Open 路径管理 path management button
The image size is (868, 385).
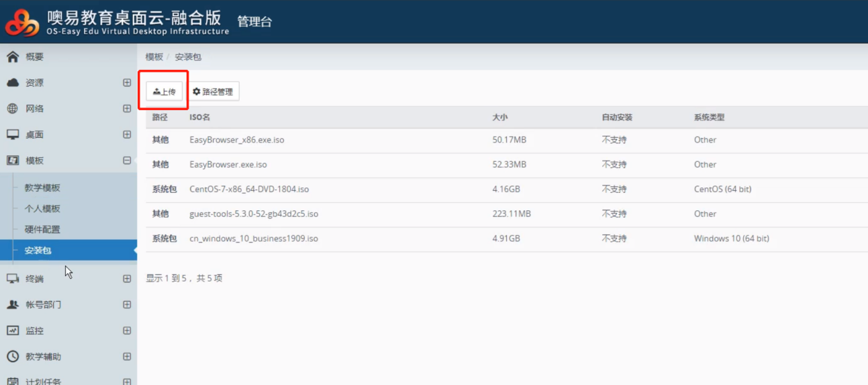tap(213, 91)
